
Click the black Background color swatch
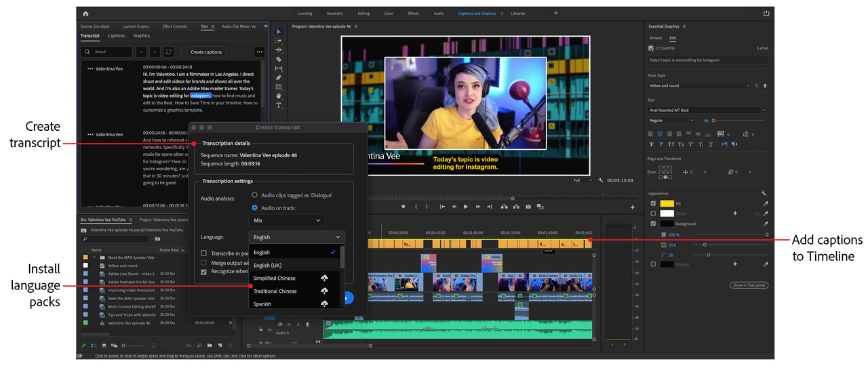[x=667, y=224]
